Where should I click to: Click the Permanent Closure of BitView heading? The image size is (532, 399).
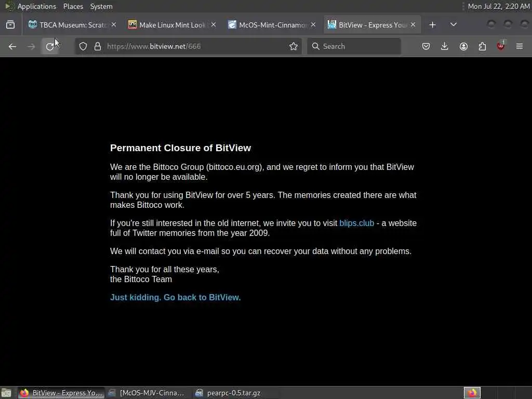coord(180,148)
